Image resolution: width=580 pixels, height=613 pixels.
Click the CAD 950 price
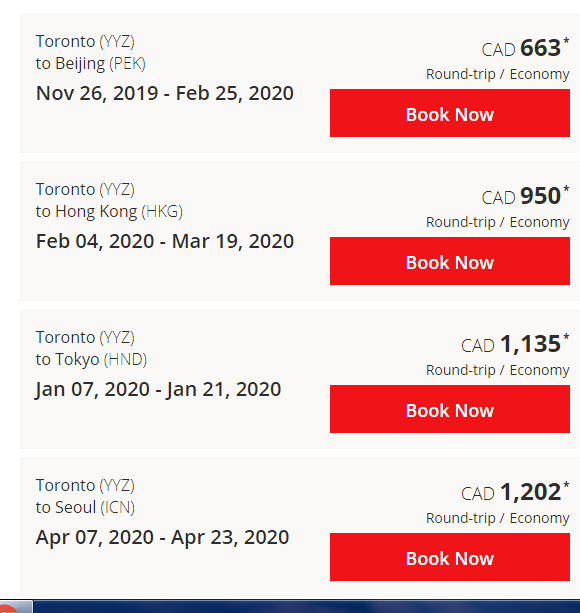point(525,196)
